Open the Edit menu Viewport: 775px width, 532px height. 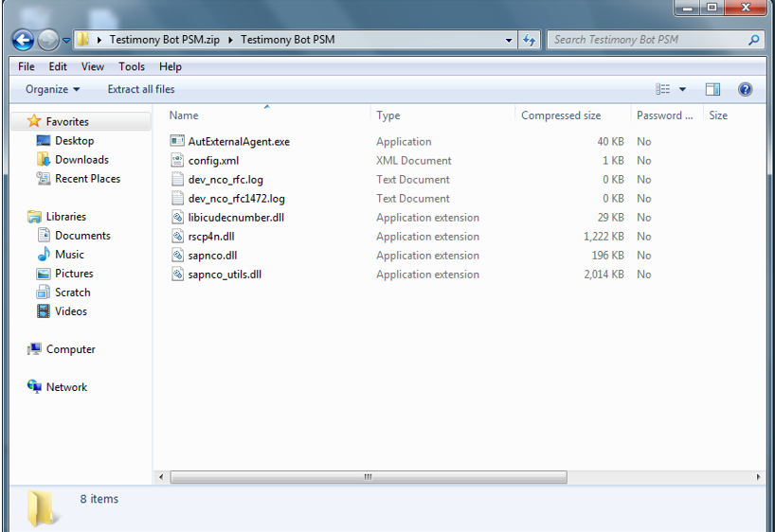click(x=58, y=66)
